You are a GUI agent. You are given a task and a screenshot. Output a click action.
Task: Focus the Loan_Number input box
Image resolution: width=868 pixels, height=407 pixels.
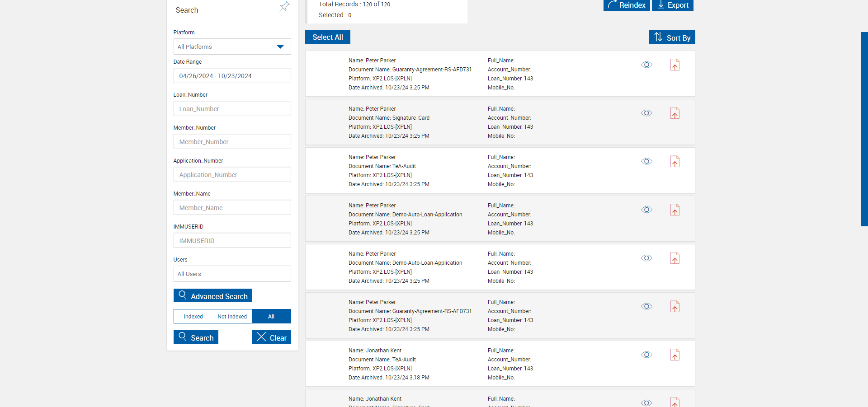(x=232, y=108)
